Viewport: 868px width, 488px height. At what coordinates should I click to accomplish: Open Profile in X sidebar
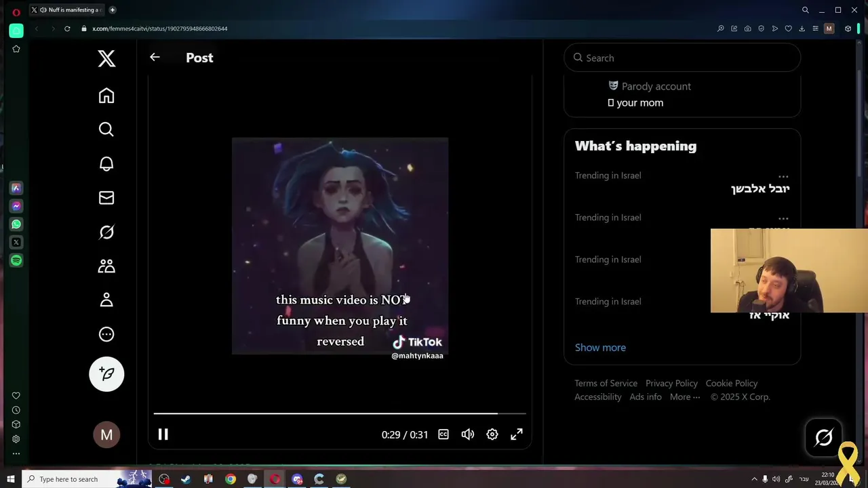106,300
